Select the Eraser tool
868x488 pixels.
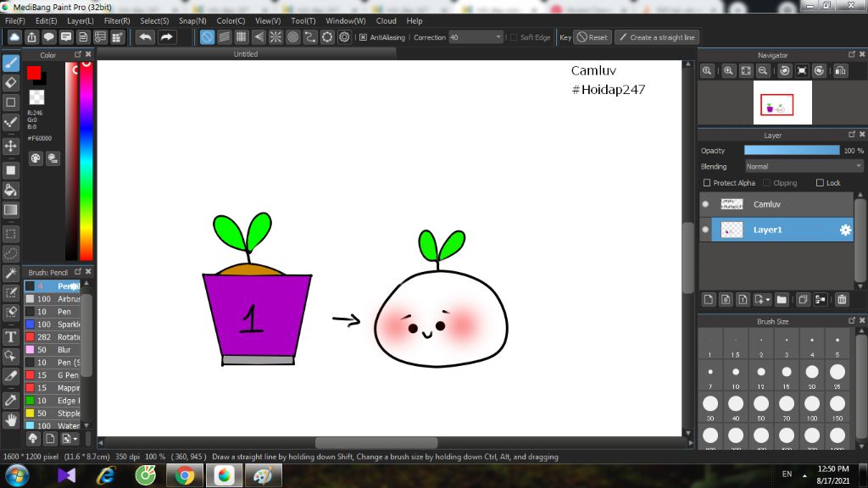[x=10, y=83]
